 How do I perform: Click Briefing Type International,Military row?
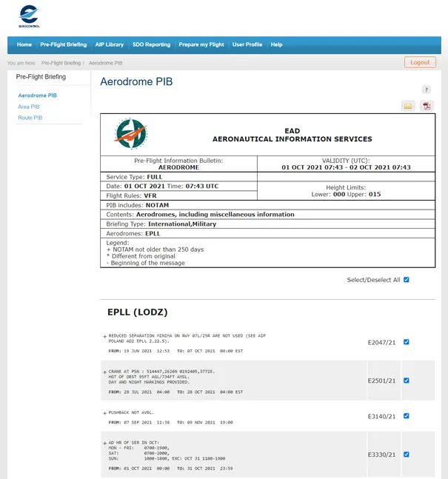268,224
